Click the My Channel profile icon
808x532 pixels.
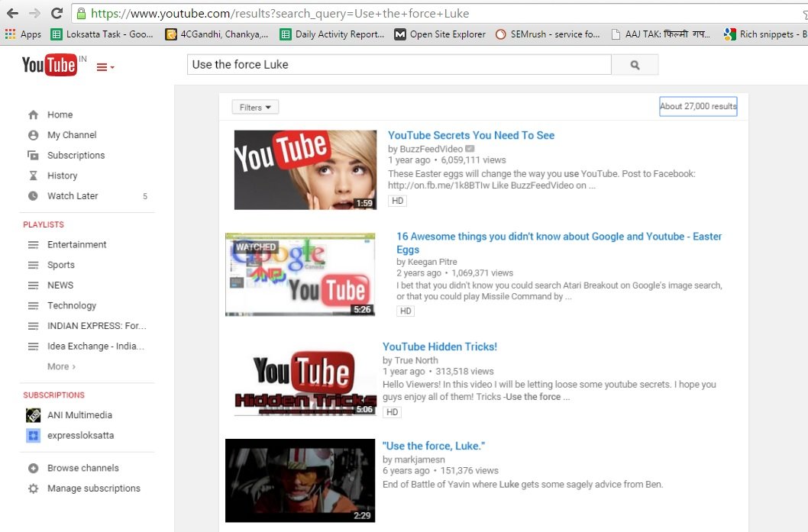(x=34, y=135)
